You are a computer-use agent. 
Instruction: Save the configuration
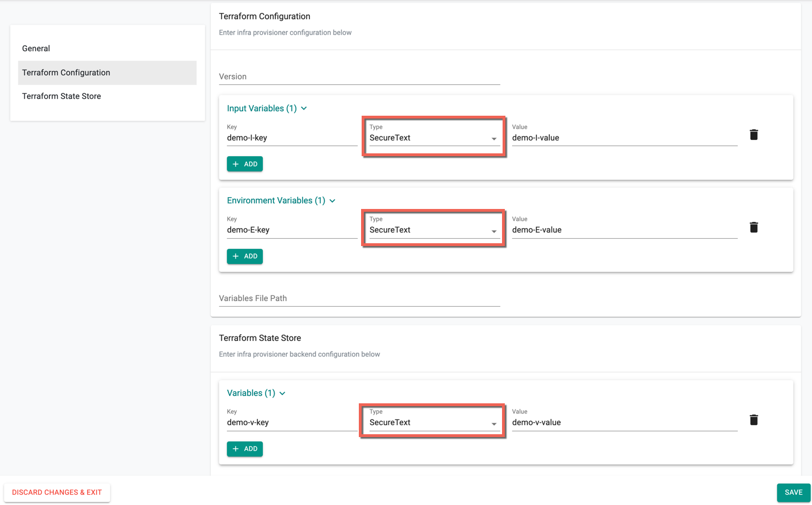tap(793, 492)
